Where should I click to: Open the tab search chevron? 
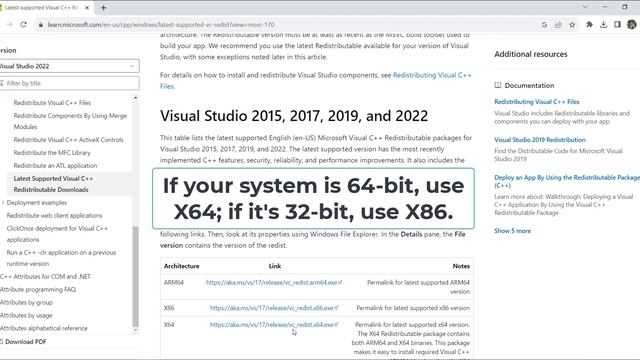point(585,7)
